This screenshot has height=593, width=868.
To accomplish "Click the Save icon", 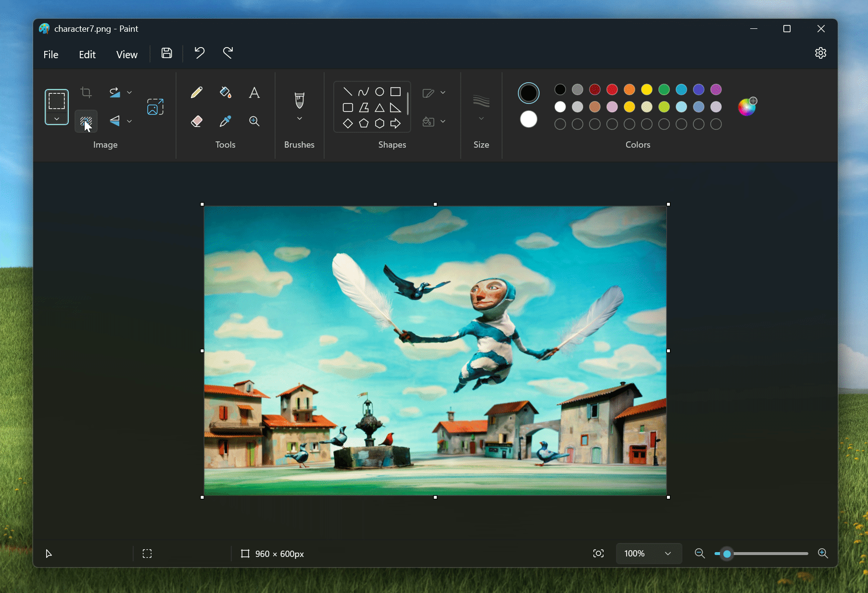I will coord(166,53).
